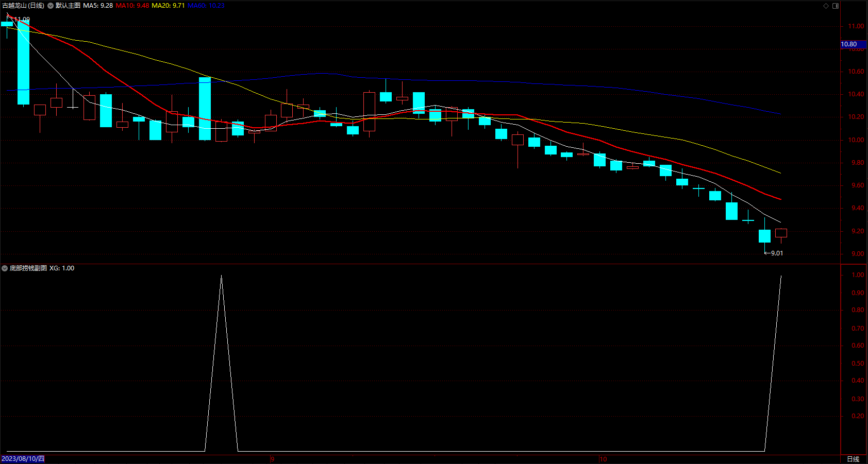Click the XG: 1.00 indicator value
868x464 pixels.
click(x=62, y=268)
